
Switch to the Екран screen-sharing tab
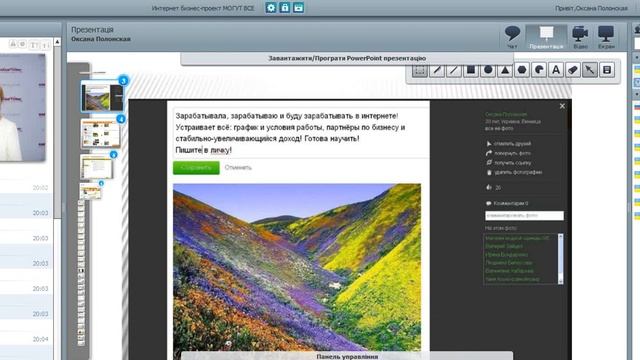click(606, 37)
